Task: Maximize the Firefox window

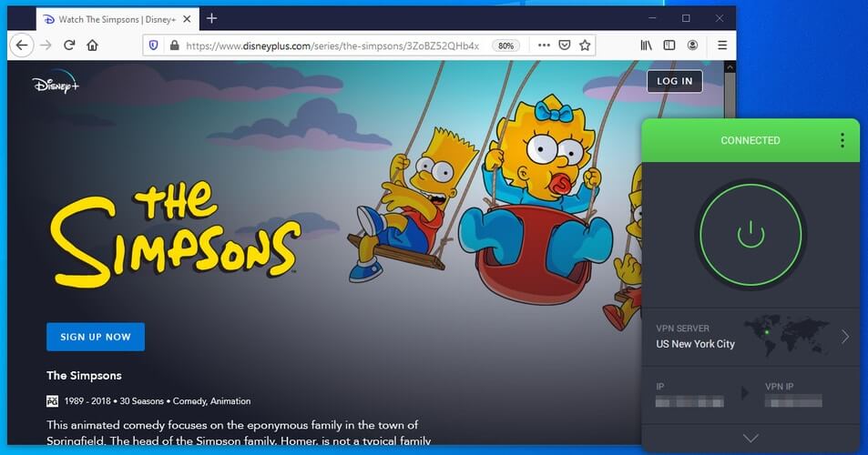Action: [x=686, y=18]
